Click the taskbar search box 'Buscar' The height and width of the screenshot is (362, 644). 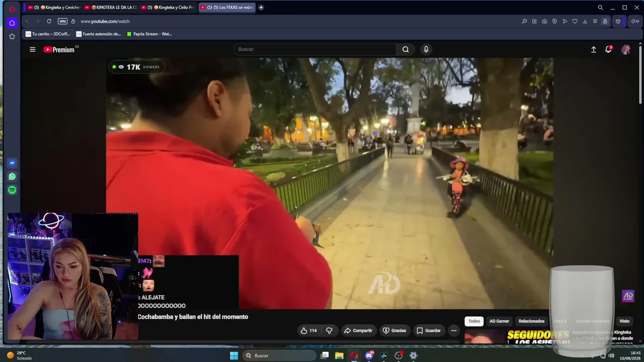coord(279,355)
